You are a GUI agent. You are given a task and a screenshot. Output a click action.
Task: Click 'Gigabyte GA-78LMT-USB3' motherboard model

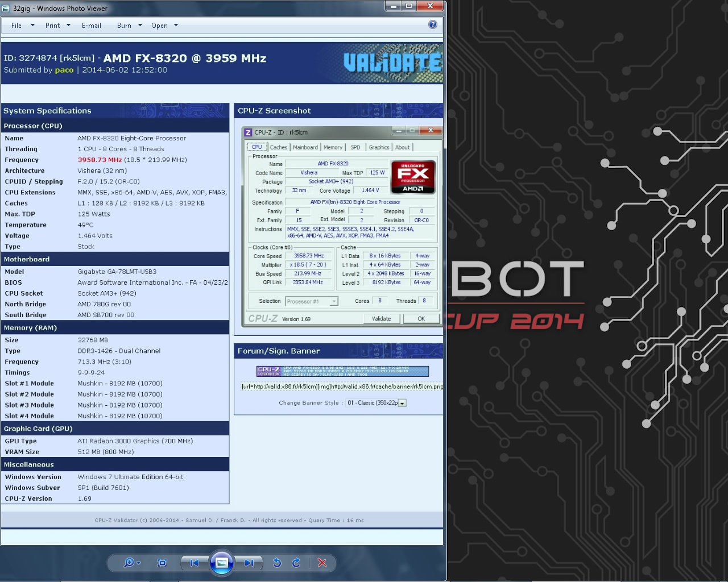pos(117,272)
